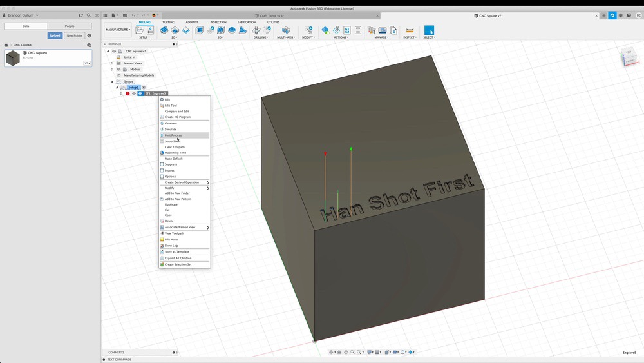Click the New Folder button

tap(74, 35)
